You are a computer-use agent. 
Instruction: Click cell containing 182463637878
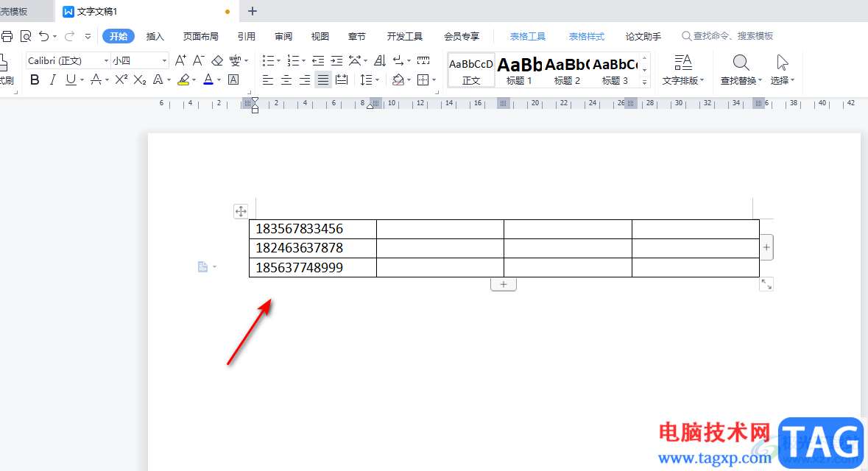[313, 248]
